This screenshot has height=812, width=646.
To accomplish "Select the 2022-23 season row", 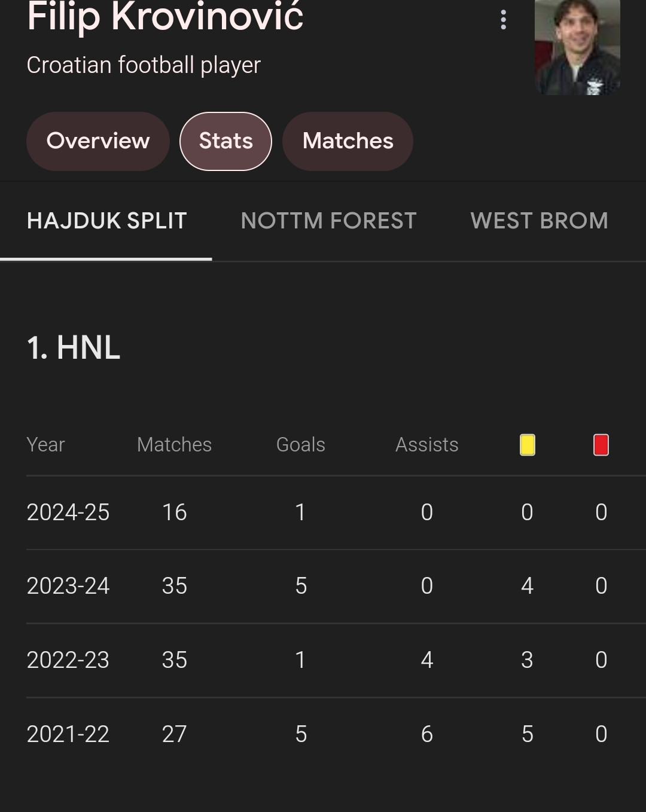I will pos(336,661).
